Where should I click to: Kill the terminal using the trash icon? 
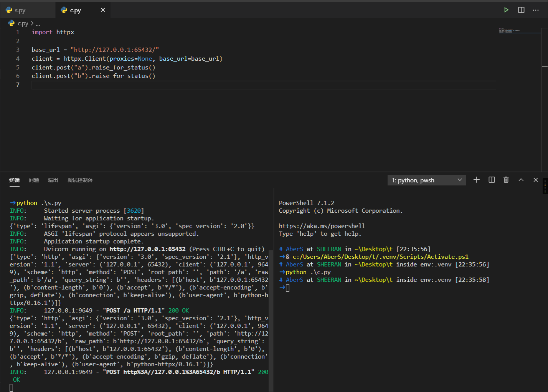(506, 180)
